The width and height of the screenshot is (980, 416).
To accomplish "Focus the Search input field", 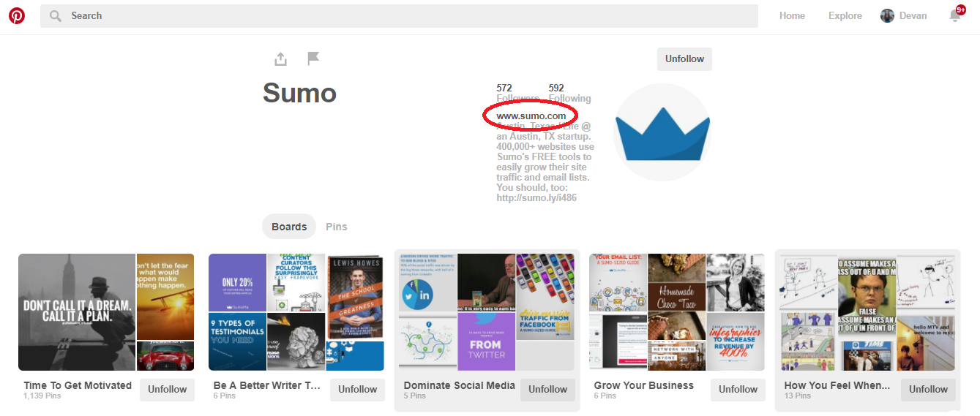I will tap(399, 15).
